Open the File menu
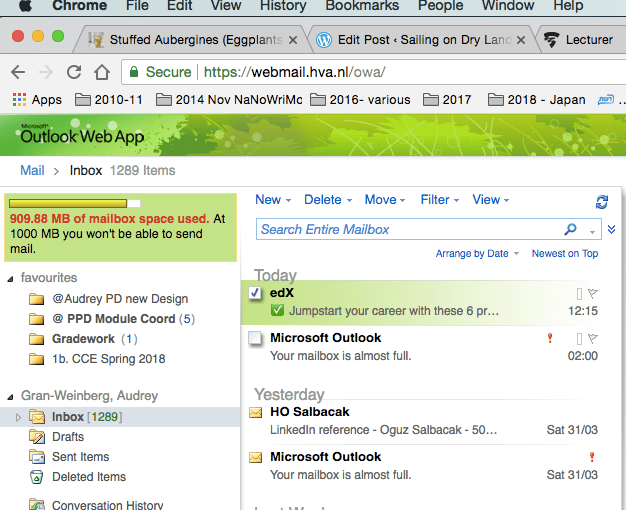 [137, 6]
